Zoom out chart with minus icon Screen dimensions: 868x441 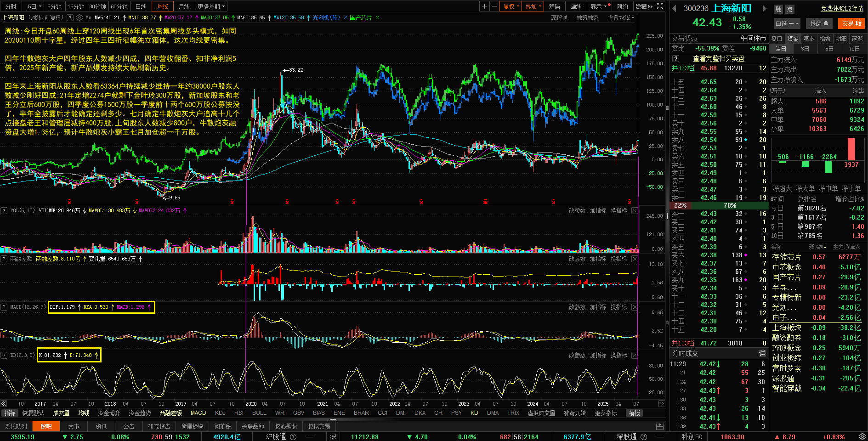click(x=494, y=6)
